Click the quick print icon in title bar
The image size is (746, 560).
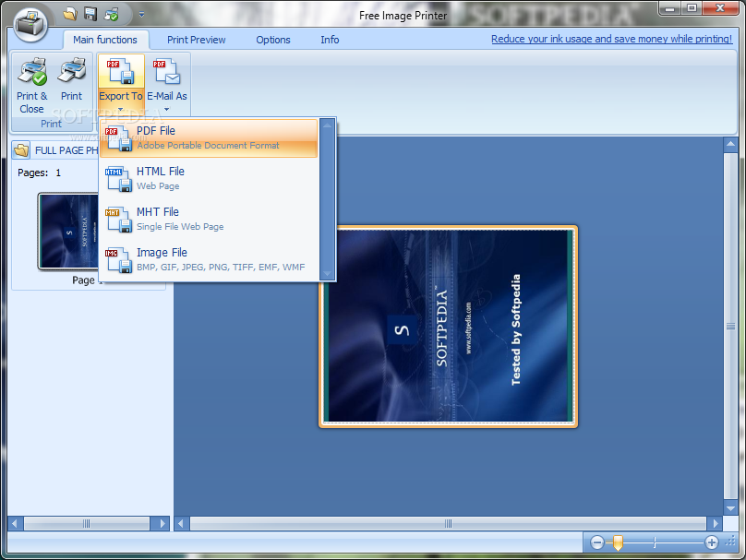[x=112, y=14]
